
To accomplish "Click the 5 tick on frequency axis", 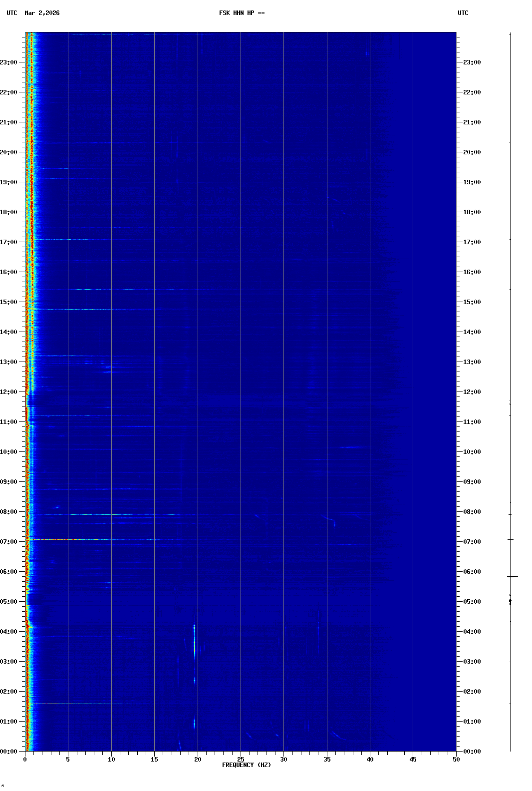I will pyautogui.click(x=68, y=760).
